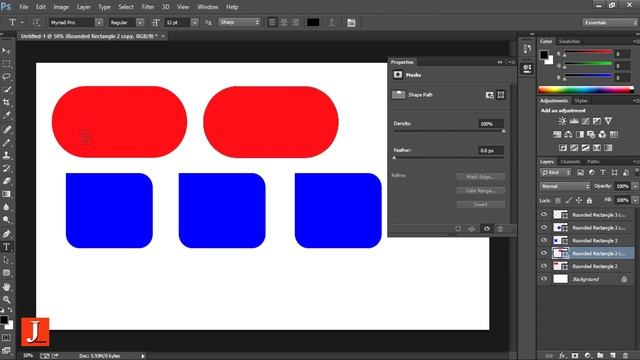Select the Lasso tool

pyautogui.click(x=6, y=76)
